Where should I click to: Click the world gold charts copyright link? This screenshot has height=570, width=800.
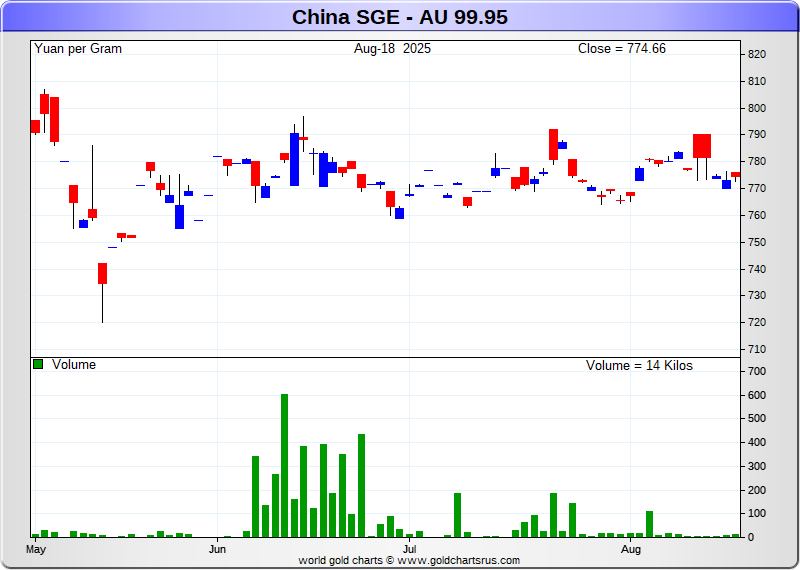point(409,560)
